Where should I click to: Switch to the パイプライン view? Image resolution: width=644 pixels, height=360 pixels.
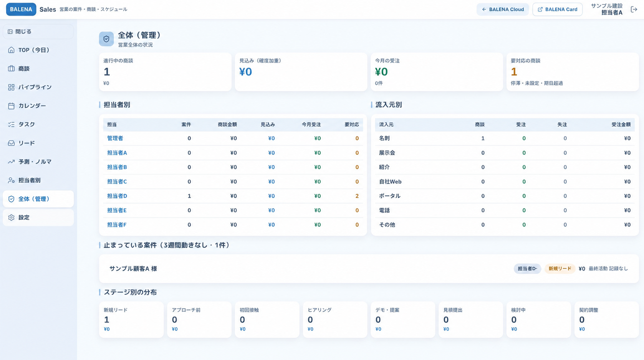coord(38,87)
